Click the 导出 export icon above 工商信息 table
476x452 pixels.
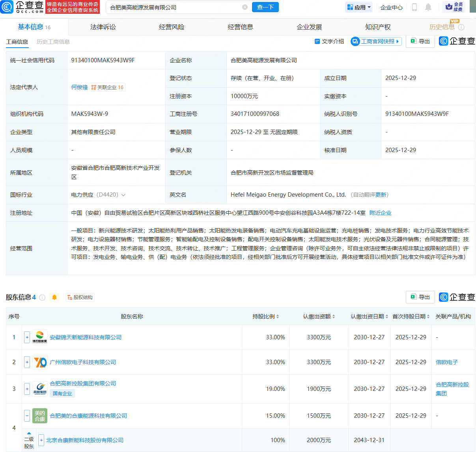coord(420,41)
